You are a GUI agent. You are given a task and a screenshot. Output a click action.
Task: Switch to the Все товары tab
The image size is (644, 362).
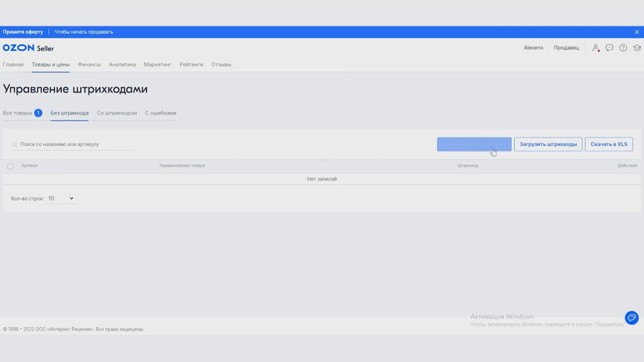(22, 113)
